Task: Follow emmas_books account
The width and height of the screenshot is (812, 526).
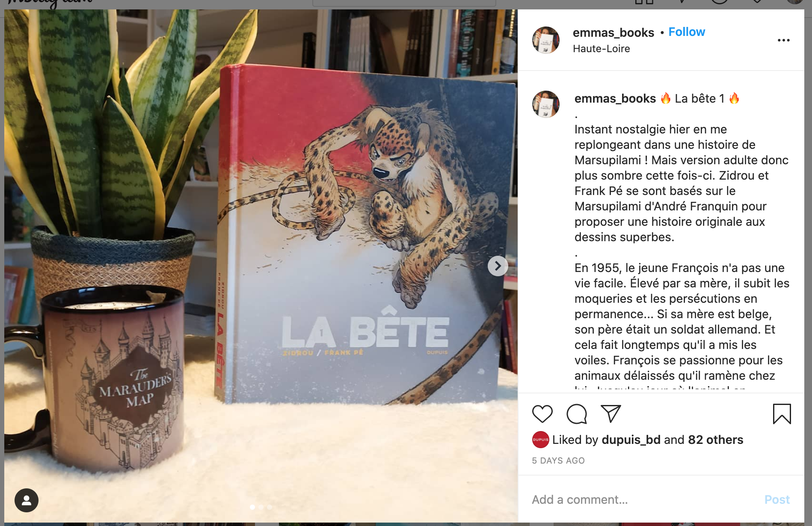Action: (687, 32)
